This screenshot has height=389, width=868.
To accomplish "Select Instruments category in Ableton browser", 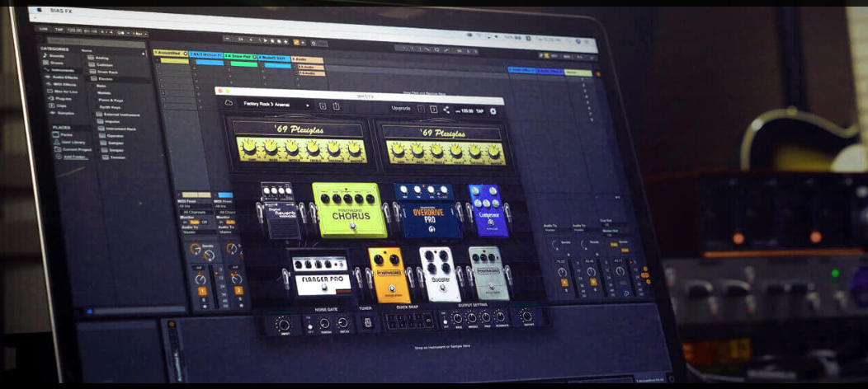I will [x=58, y=71].
